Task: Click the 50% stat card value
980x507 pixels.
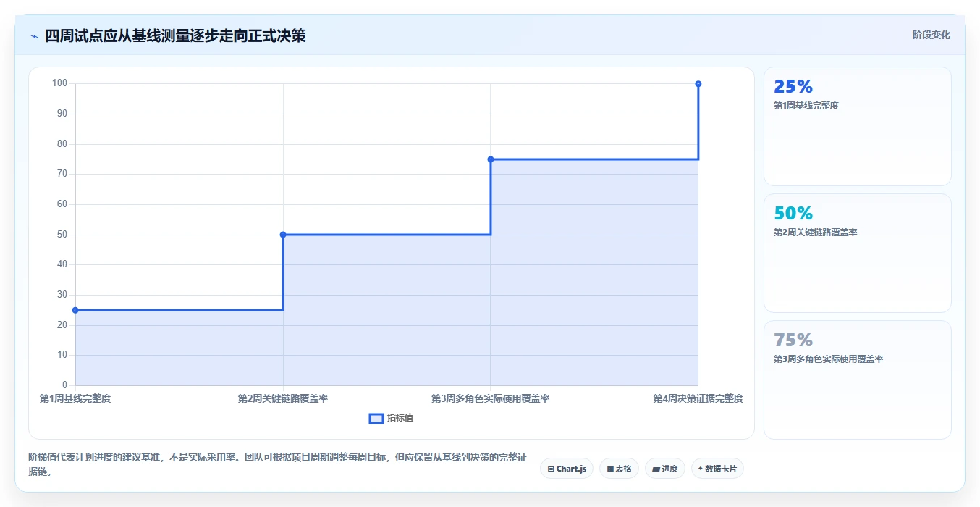Action: point(793,214)
